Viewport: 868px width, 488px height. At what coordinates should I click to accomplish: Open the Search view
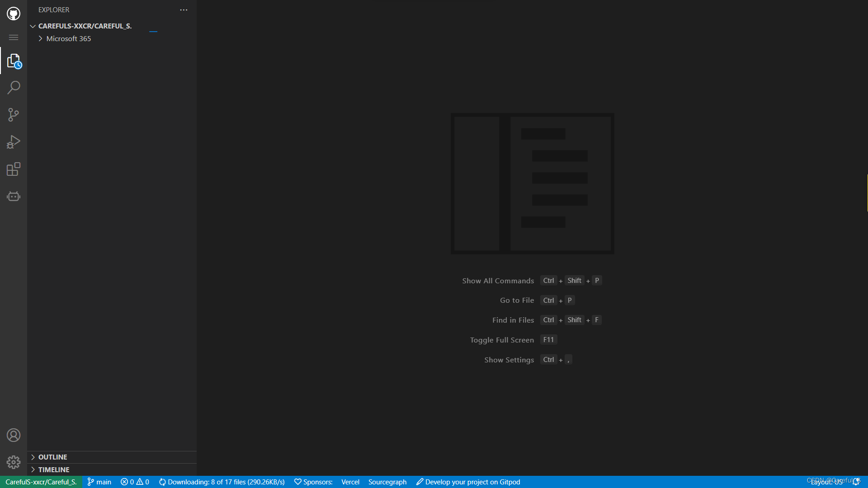(14, 88)
